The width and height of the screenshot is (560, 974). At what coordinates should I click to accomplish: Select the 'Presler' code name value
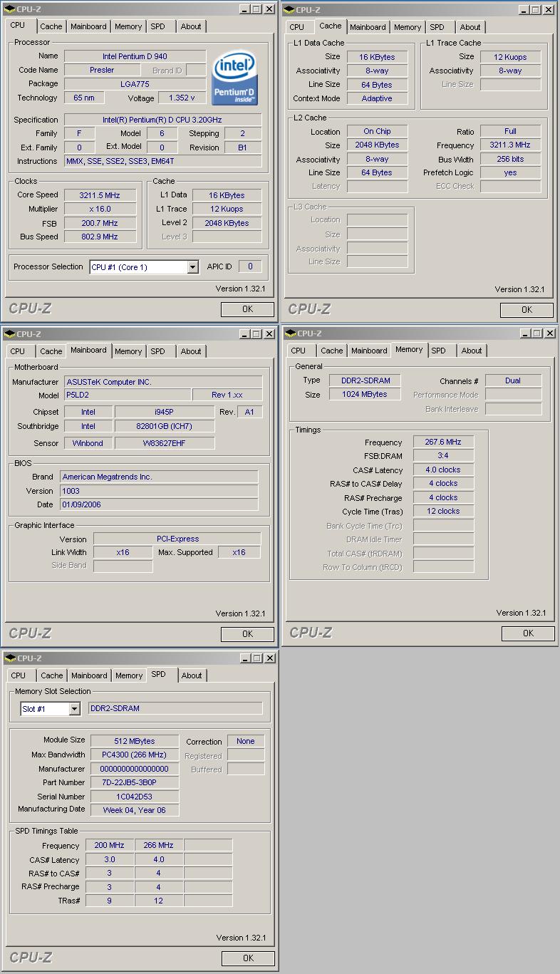click(x=102, y=70)
